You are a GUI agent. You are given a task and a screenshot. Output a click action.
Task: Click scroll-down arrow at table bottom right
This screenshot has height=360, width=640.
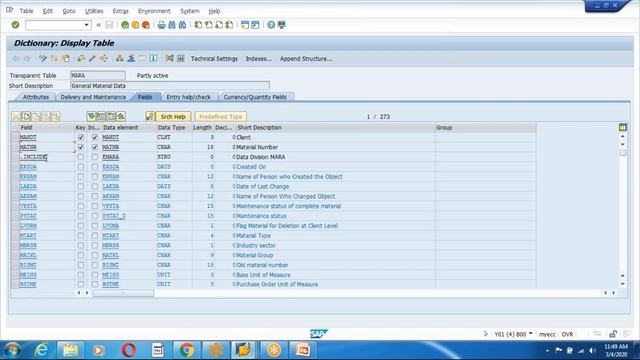click(x=623, y=284)
